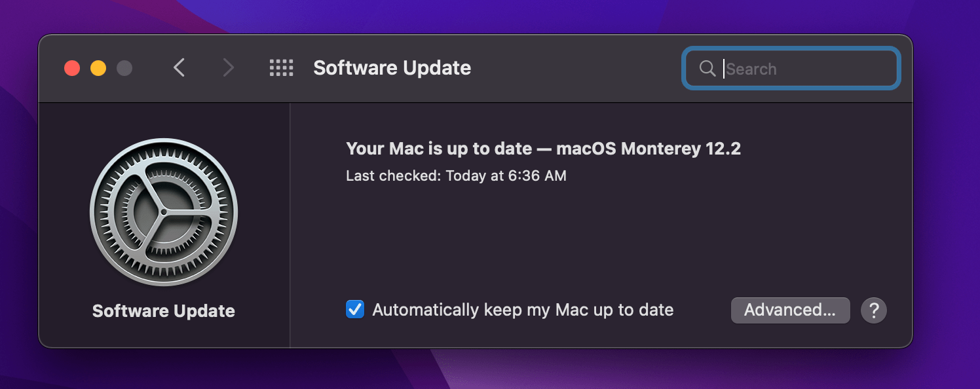This screenshot has width=980, height=389.
Task: Click the magnifying glass in search bar
Action: tap(707, 68)
